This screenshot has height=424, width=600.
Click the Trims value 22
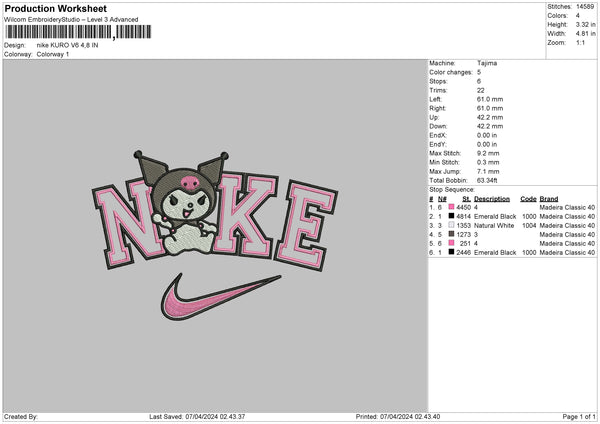481,90
